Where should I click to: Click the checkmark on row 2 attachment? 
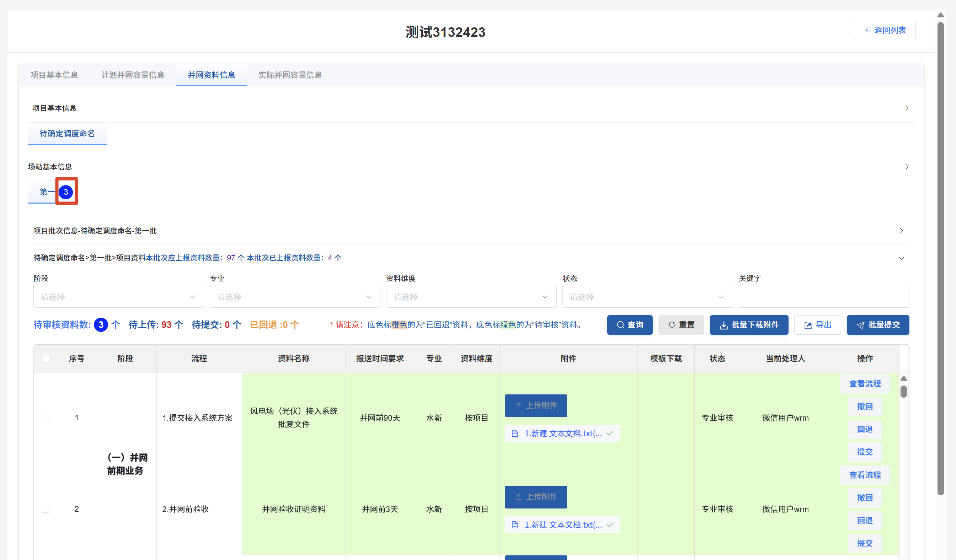tap(610, 525)
